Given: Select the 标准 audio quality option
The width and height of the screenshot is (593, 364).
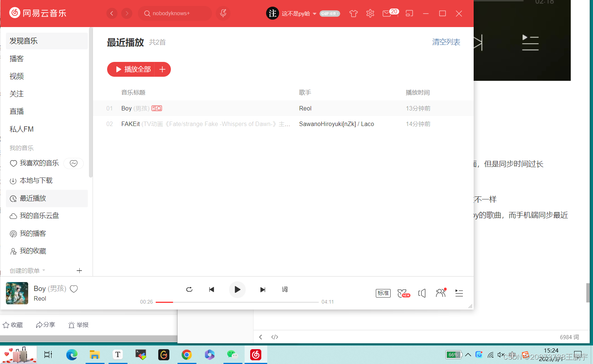Looking at the screenshot, I should [x=383, y=293].
